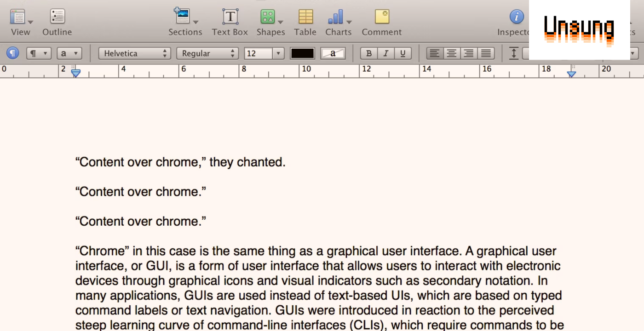The image size is (644, 331).
Task: Click the line spacing icon
Action: (x=514, y=53)
